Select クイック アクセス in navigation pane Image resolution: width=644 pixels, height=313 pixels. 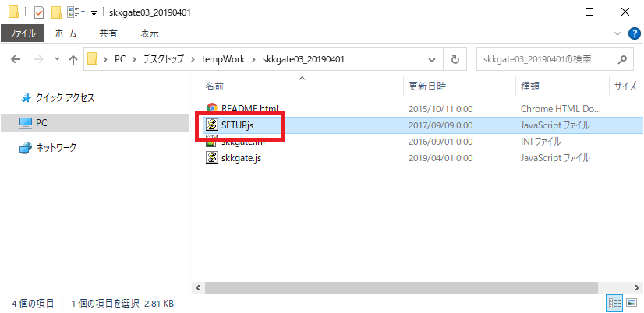tap(58, 98)
